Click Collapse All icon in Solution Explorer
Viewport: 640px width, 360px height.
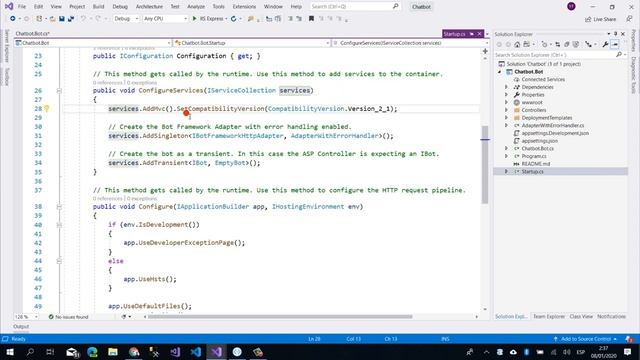567,44
